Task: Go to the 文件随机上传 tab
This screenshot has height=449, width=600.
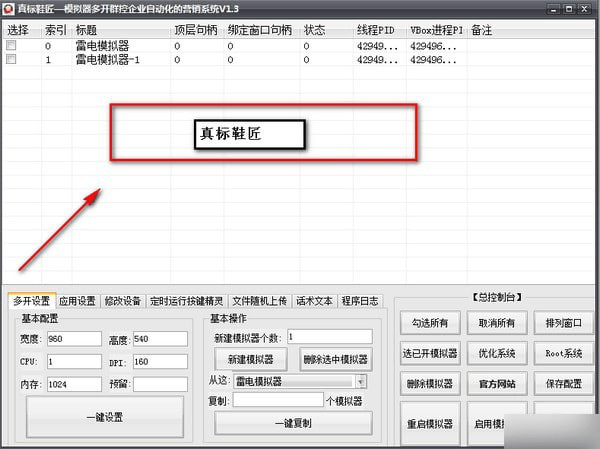Action: pyautogui.click(x=260, y=301)
